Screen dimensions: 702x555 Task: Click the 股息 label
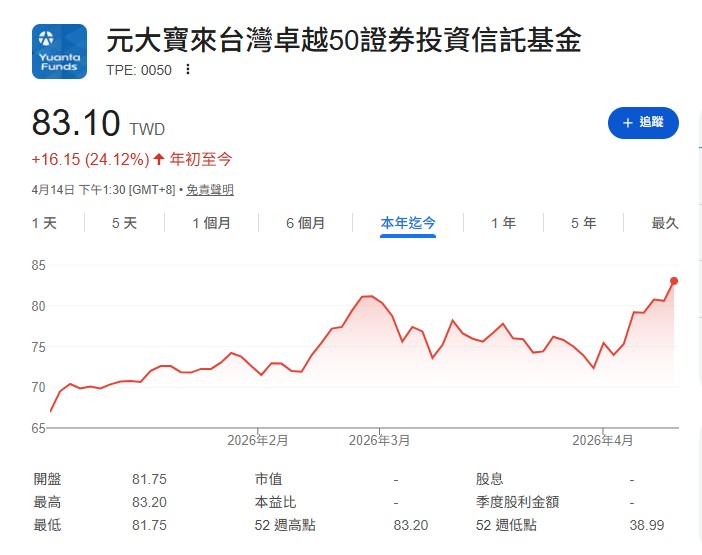490,479
